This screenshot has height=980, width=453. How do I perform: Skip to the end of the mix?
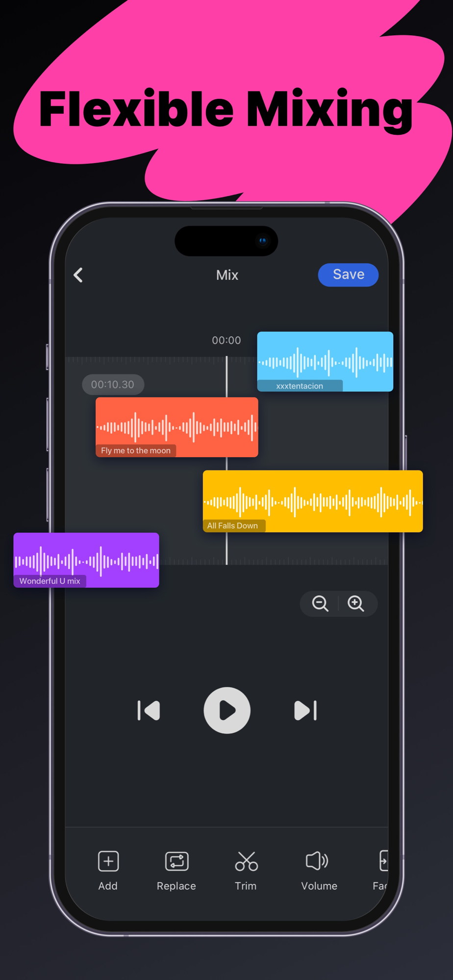(305, 710)
